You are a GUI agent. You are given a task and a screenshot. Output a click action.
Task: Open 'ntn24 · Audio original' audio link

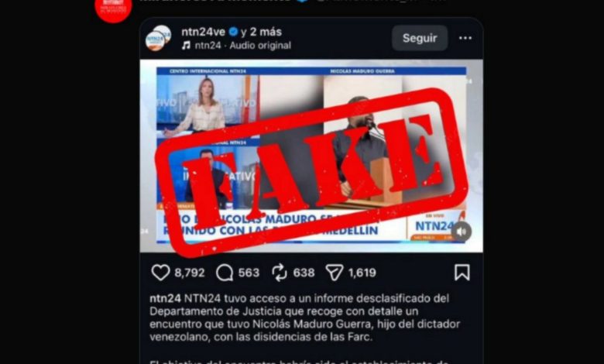click(x=242, y=46)
